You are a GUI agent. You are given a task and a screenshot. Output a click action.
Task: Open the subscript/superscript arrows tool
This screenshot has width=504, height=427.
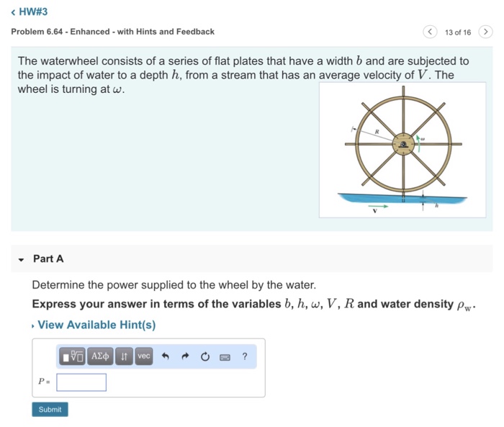click(x=124, y=356)
